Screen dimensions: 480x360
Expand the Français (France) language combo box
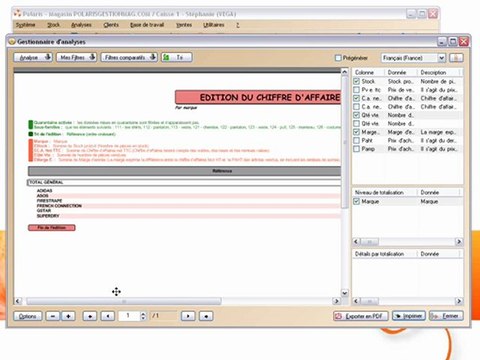pos(441,58)
